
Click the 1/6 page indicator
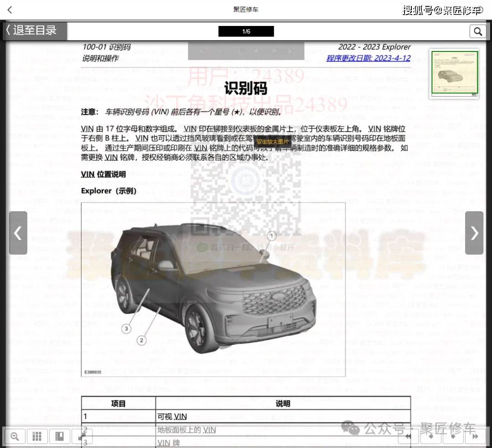pyautogui.click(x=246, y=31)
